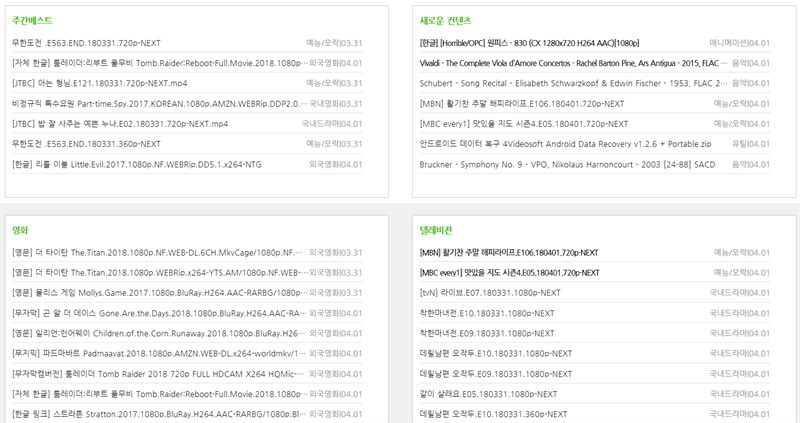
Task: Open [무자막캠버전] Tomb Raider 720p HDCAM entry
Action: 158,374
